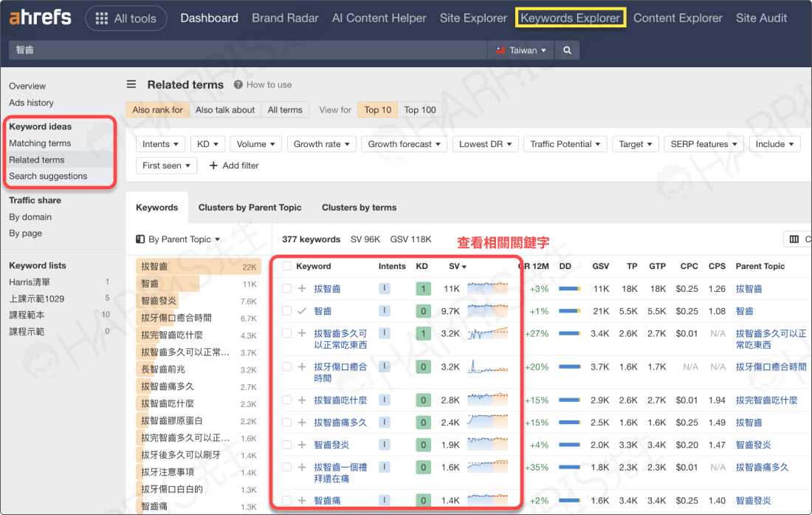Open the Harris清單 keyword list

pyautogui.click(x=30, y=282)
